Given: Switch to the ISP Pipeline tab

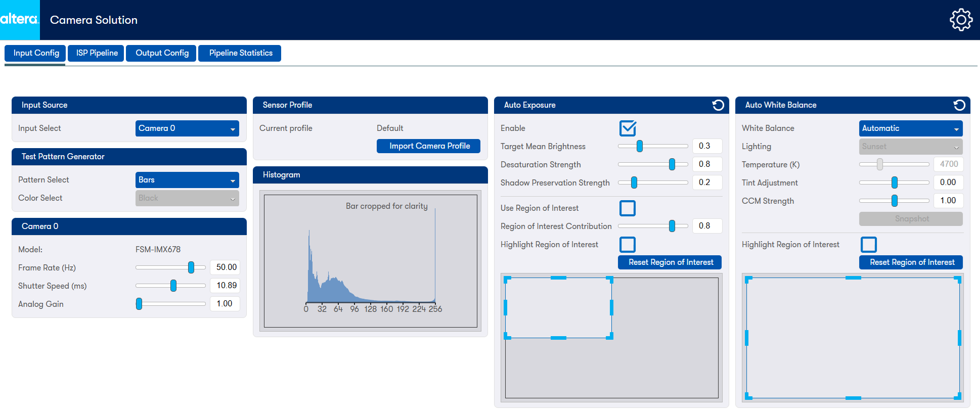Looking at the screenshot, I should point(97,53).
